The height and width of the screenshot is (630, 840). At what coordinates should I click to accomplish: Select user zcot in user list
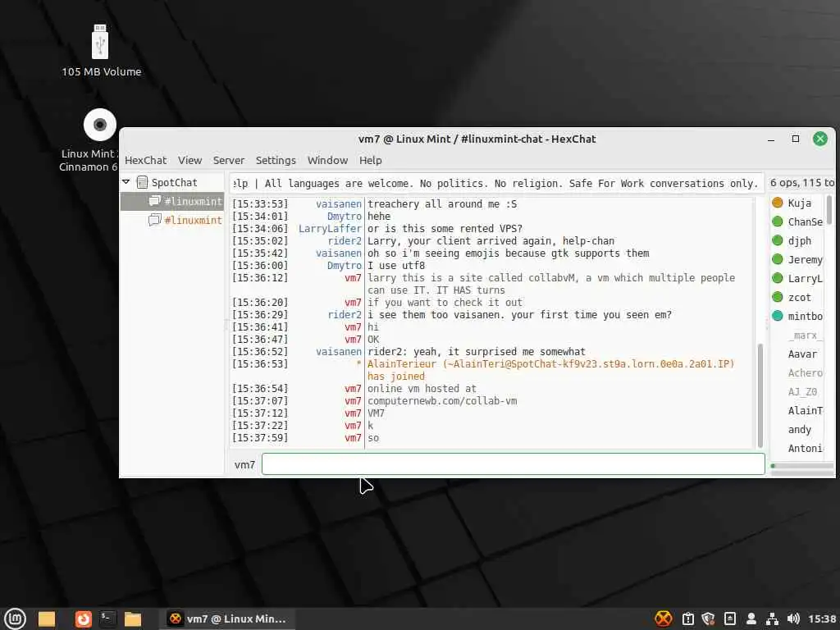pyautogui.click(x=799, y=297)
